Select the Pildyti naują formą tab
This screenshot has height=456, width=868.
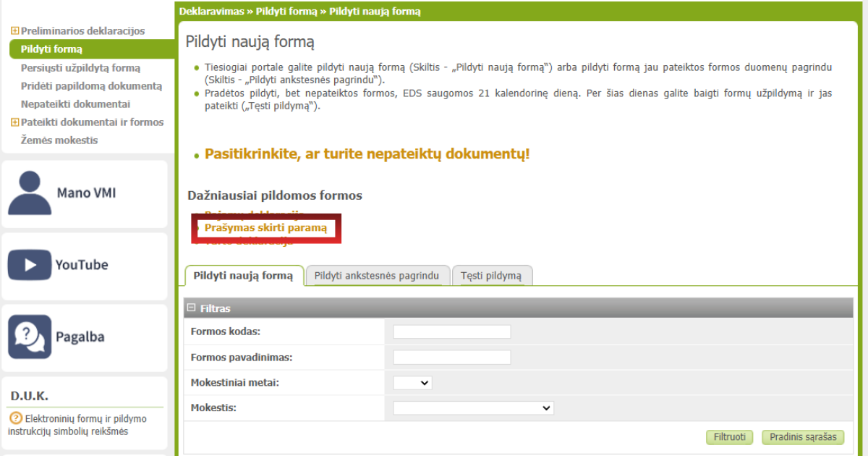(x=243, y=276)
